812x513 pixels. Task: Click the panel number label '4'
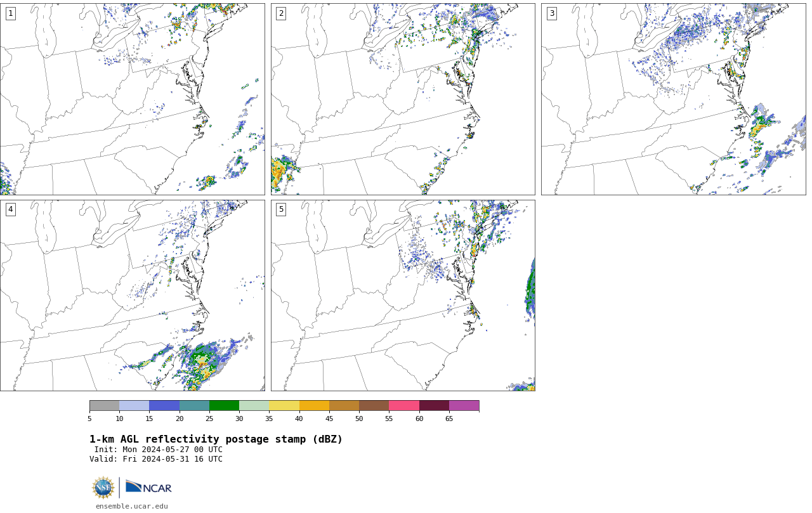point(10,209)
